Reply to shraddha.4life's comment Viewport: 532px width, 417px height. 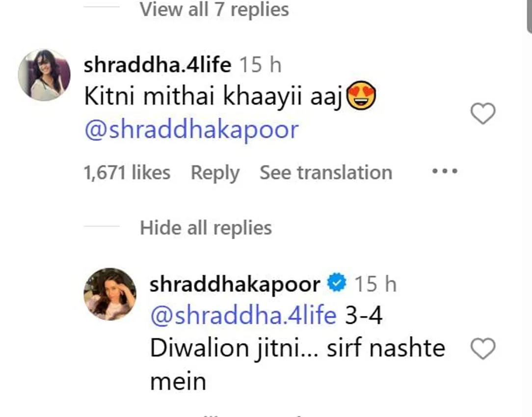click(x=215, y=173)
